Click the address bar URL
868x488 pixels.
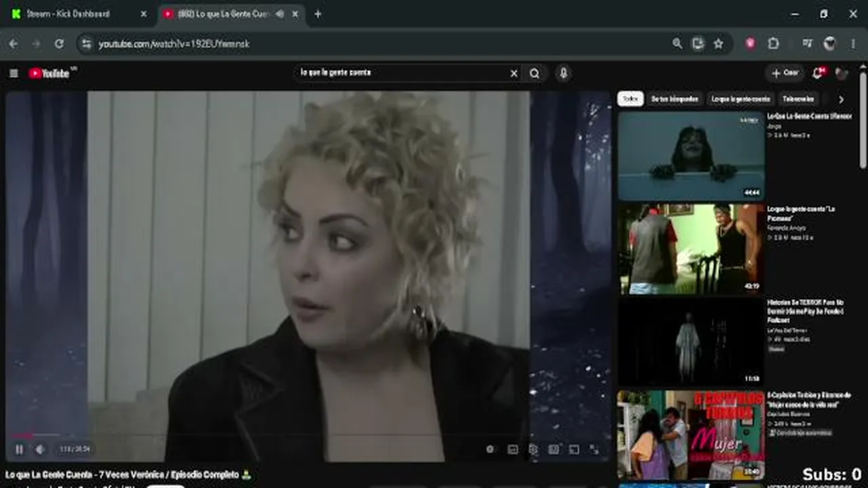174,44
